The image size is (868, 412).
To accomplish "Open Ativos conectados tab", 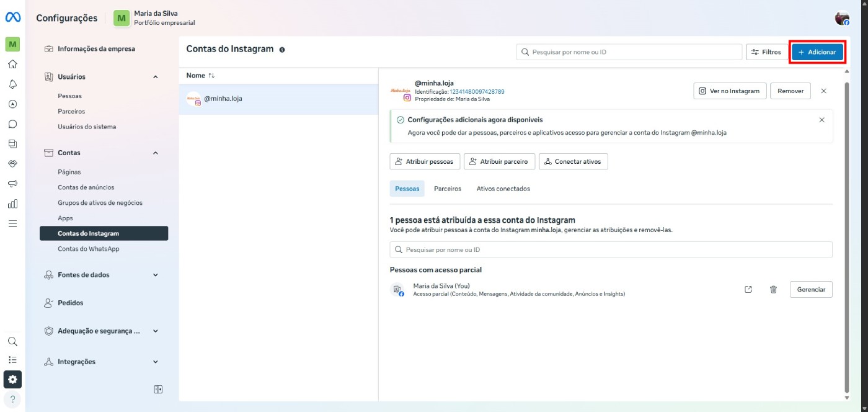I will pyautogui.click(x=503, y=188).
